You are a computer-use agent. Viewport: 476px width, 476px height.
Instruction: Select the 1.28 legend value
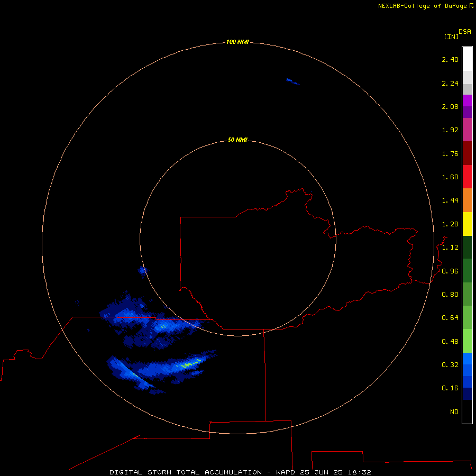pos(450,224)
